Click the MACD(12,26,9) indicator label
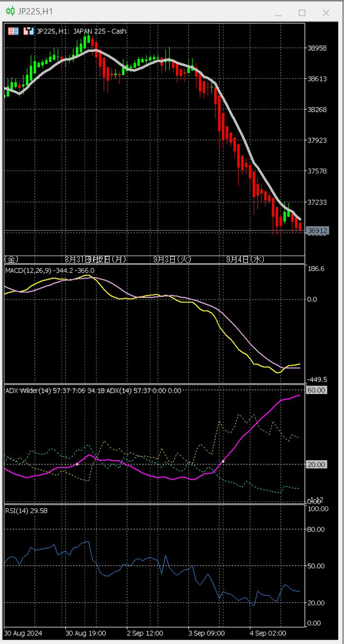 29,271
